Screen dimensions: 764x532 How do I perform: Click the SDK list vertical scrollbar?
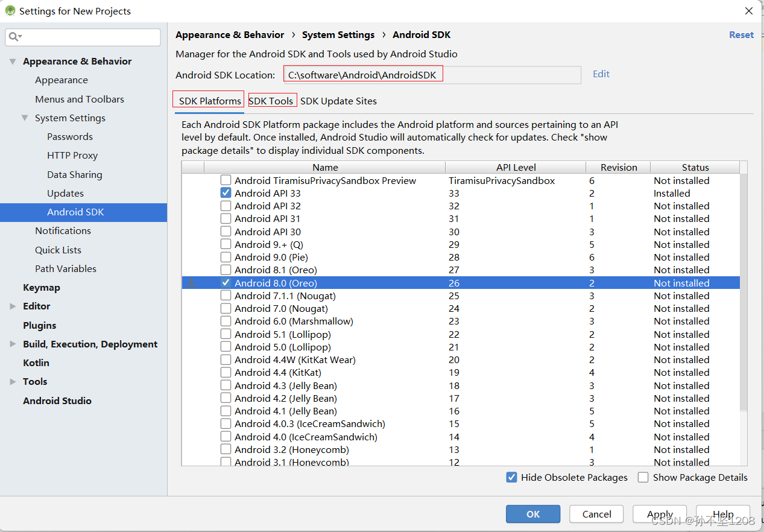point(743,290)
